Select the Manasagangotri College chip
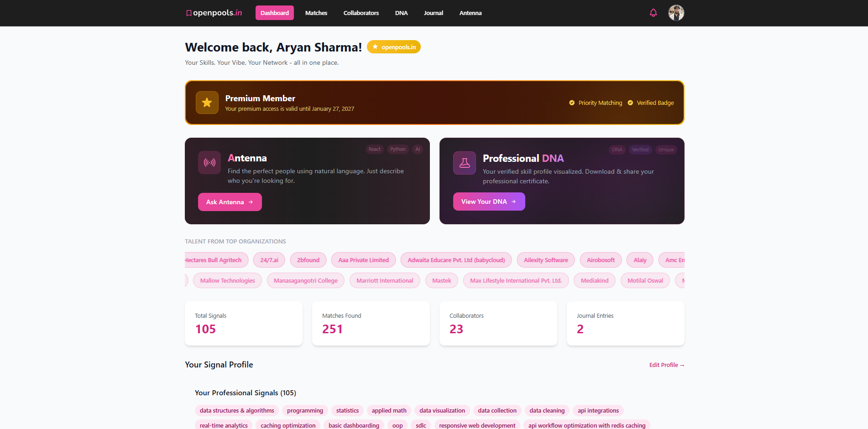Screen dimensions: 868x429 306,281
